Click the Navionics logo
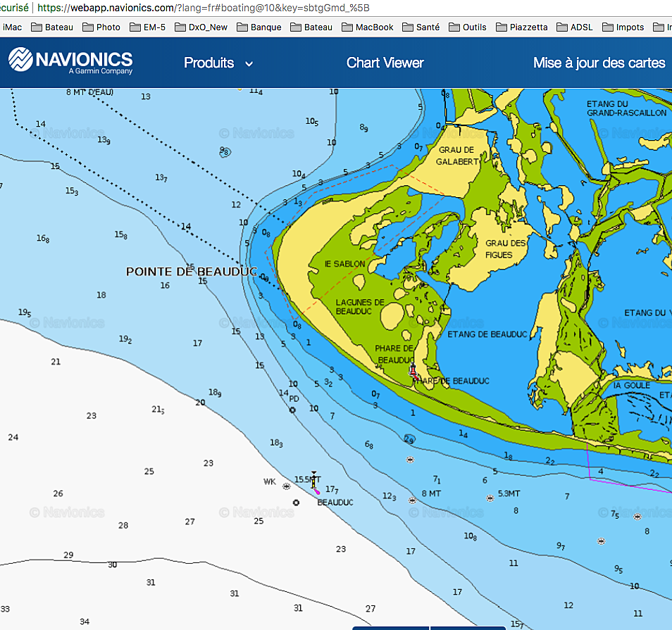This screenshot has width=672, height=630. point(70,61)
